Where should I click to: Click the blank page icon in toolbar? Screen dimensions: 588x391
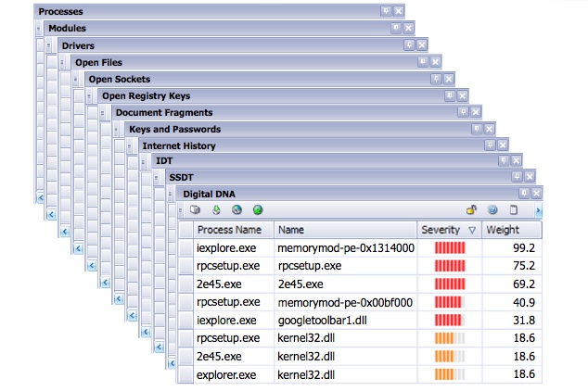(x=513, y=210)
